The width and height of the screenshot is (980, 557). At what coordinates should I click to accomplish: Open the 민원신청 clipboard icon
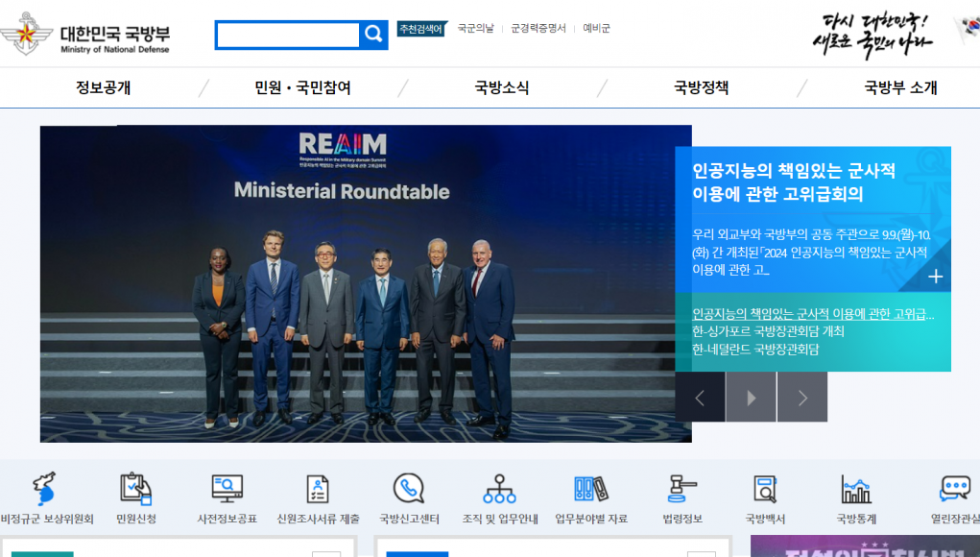click(135, 489)
